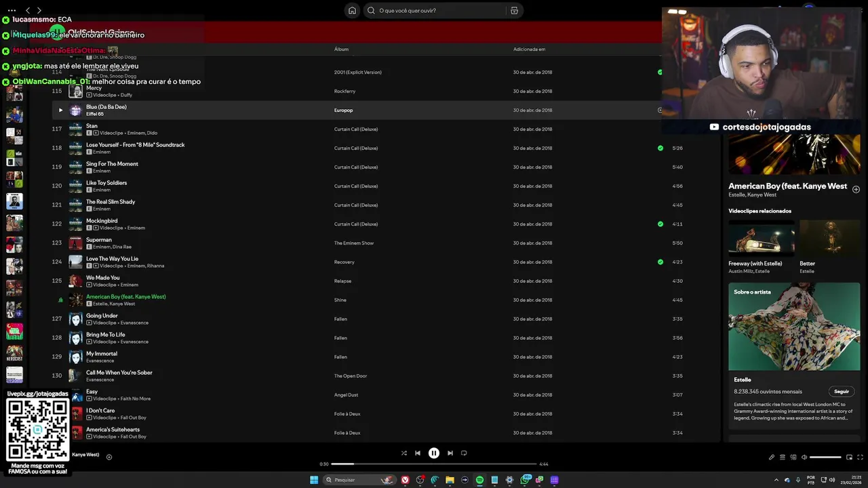Click the pencil-shaped icon in player controls
This screenshot has height=488, width=868.
pos(771,457)
